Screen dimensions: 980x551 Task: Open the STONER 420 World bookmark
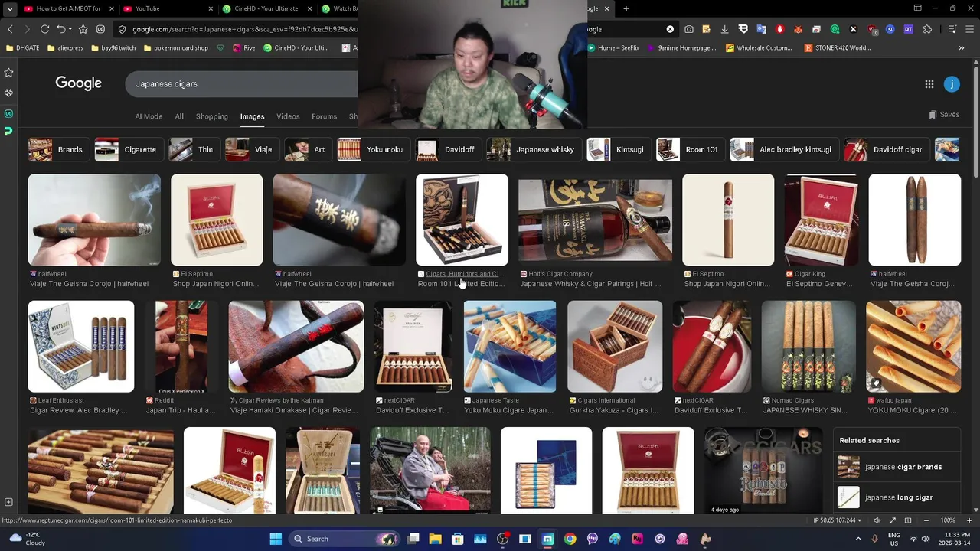tap(838, 47)
